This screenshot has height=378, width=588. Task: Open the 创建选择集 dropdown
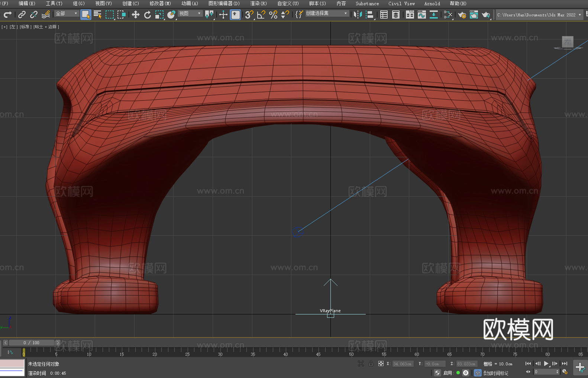pyautogui.click(x=327, y=13)
